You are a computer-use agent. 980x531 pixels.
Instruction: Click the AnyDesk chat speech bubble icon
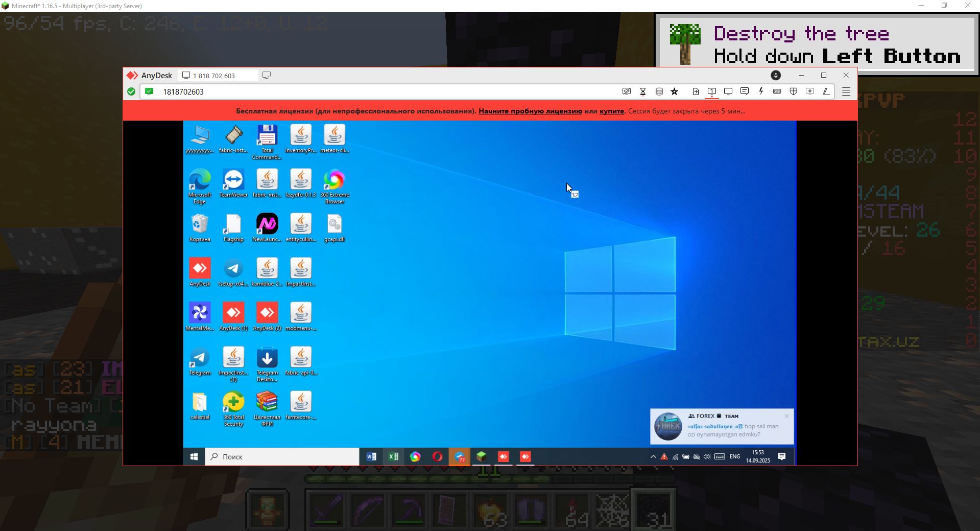click(745, 91)
